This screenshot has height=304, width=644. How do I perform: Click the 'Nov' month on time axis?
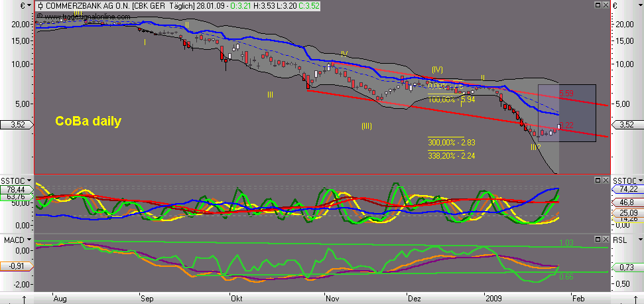click(332, 299)
